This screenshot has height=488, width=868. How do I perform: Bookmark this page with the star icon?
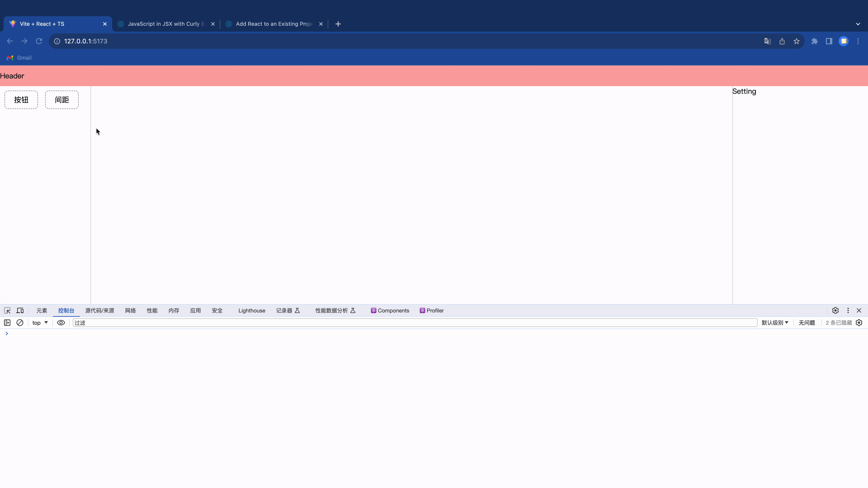click(797, 41)
